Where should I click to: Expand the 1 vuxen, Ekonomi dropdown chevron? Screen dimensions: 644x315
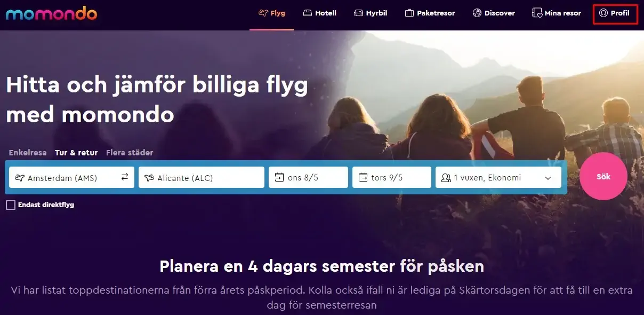(x=548, y=178)
